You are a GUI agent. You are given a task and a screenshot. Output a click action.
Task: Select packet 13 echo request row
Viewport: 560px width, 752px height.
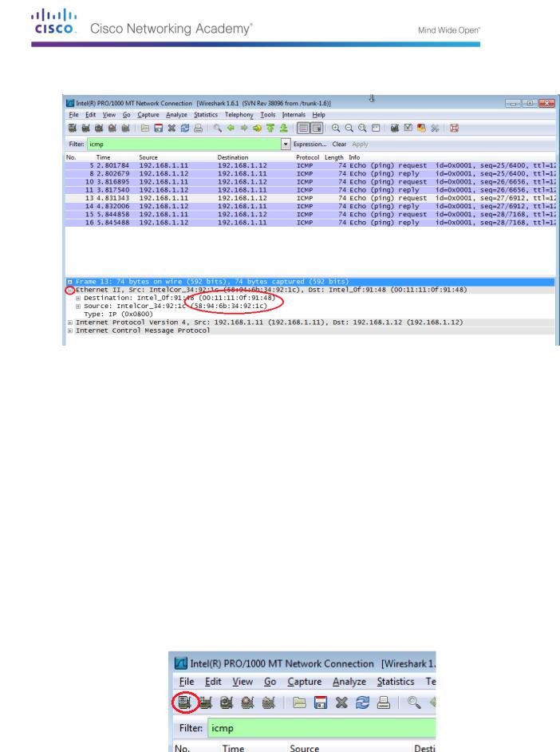point(310,198)
